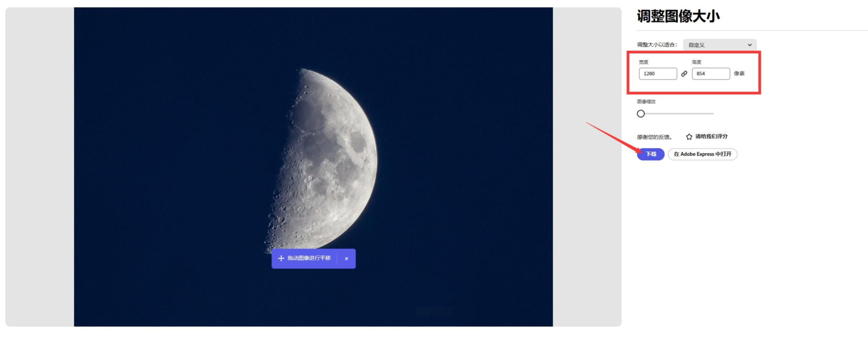Screen dimensions: 868x343
Task: Click the 拖动图像进行平移 tooltip text
Action: point(309,258)
